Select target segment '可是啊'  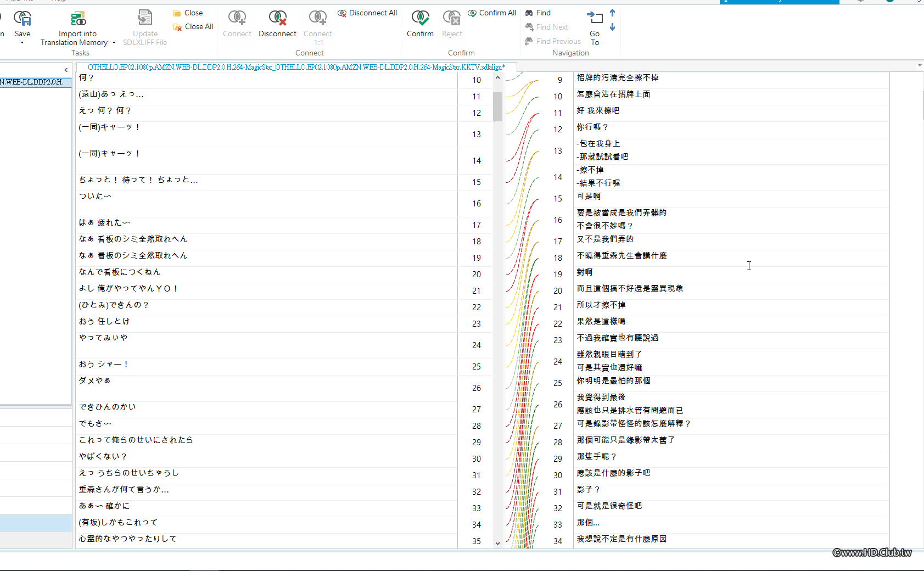point(731,199)
